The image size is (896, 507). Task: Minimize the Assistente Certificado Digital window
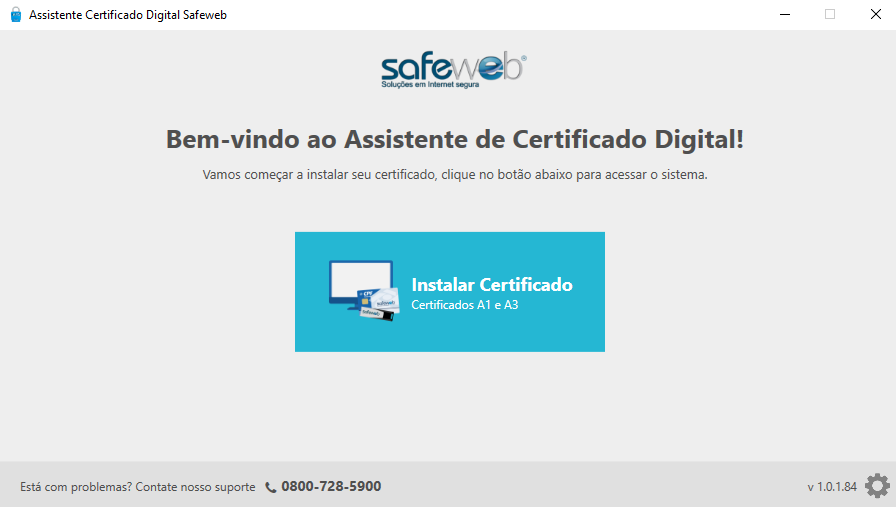(x=785, y=14)
